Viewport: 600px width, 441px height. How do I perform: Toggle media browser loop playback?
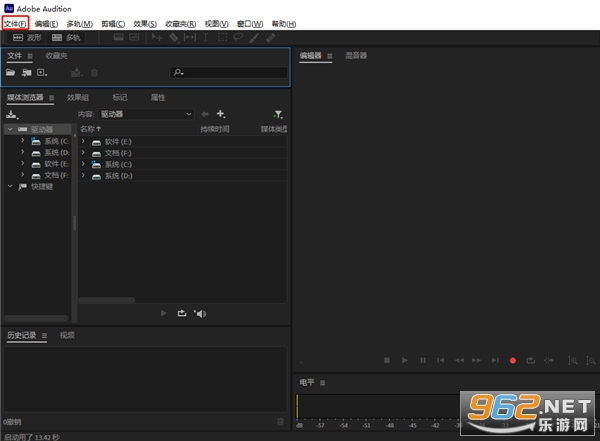pyautogui.click(x=182, y=313)
